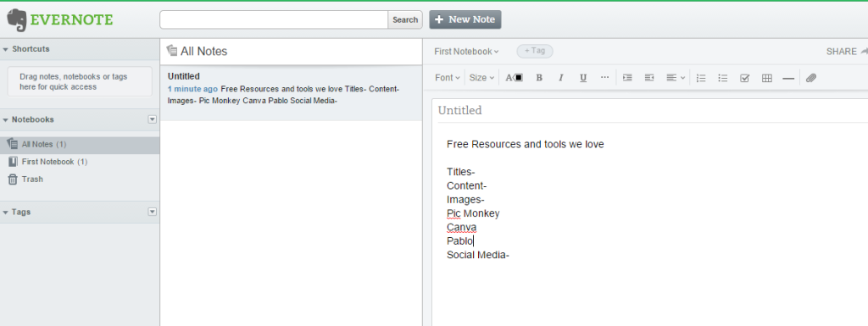Viewport: 868px width, 326px height.
Task: Click the 'Social Media-' line in note
Action: (x=478, y=255)
